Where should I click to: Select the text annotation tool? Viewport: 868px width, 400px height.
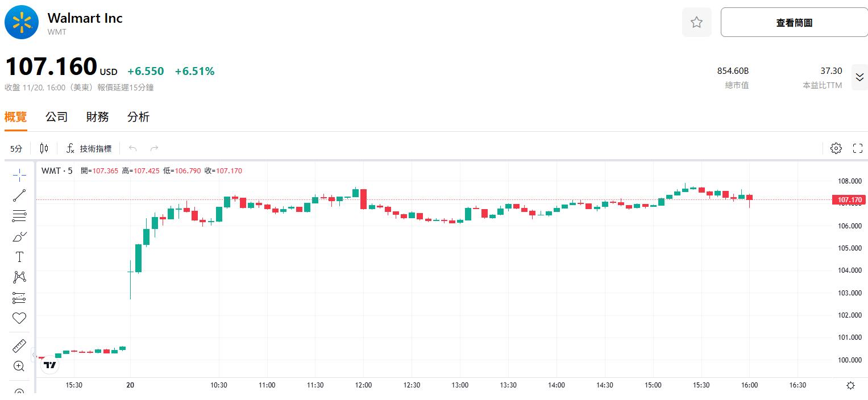(x=19, y=257)
